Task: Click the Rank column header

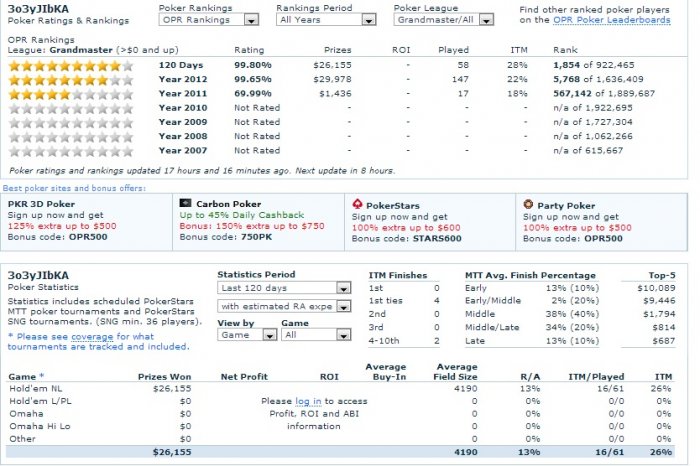Action: pyautogui.click(x=565, y=50)
